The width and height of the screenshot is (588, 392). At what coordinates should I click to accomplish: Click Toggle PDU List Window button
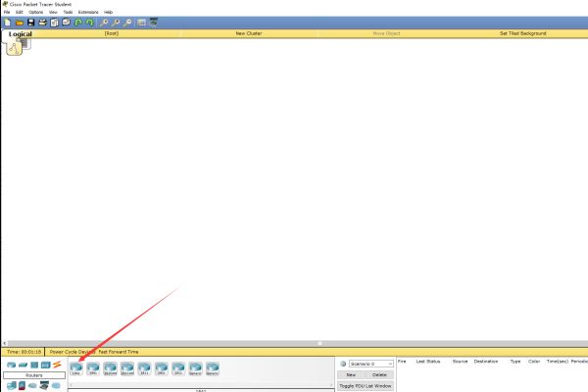pyautogui.click(x=366, y=385)
